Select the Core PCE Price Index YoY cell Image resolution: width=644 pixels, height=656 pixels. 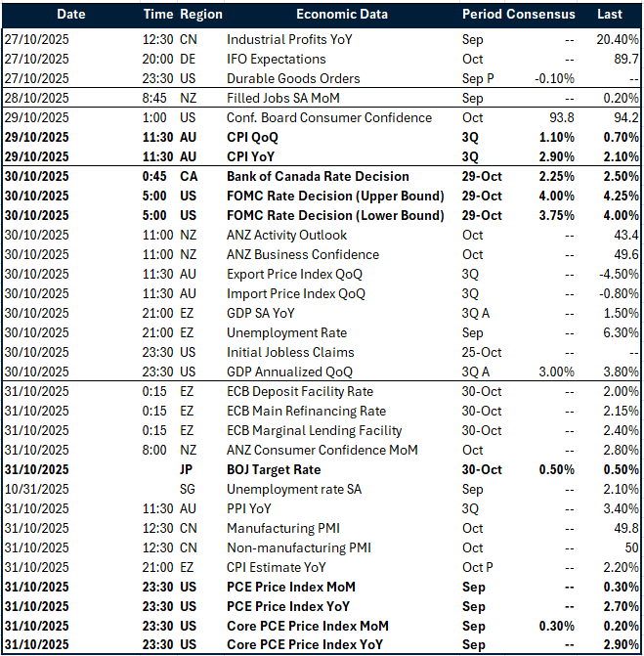point(305,645)
